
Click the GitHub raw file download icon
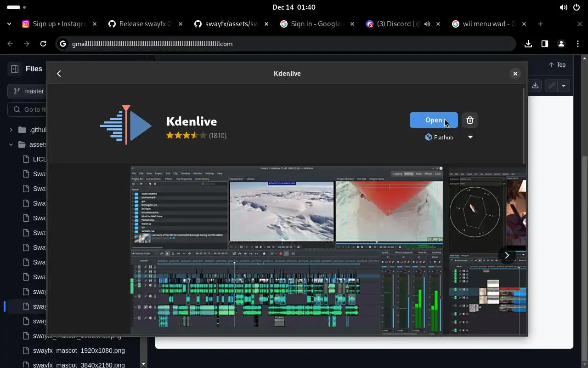(x=535, y=86)
